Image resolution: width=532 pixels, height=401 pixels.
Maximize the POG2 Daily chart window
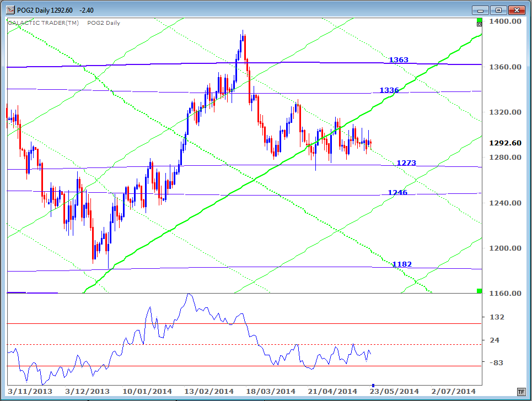tap(498, 10)
